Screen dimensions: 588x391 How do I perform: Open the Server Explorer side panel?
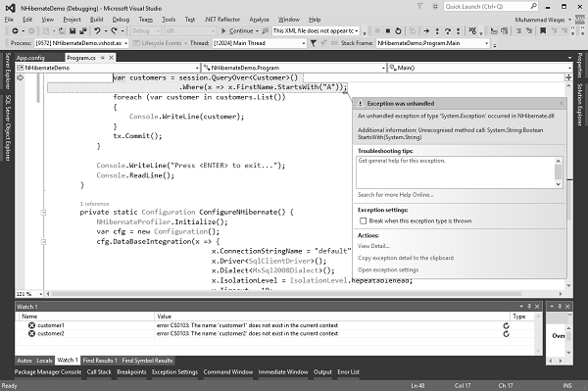(8, 71)
